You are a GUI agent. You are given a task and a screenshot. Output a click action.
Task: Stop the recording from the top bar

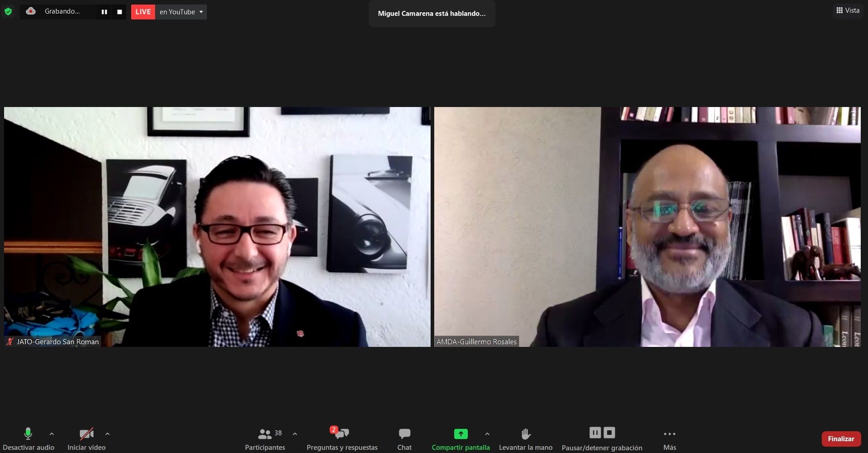pyautogui.click(x=119, y=12)
